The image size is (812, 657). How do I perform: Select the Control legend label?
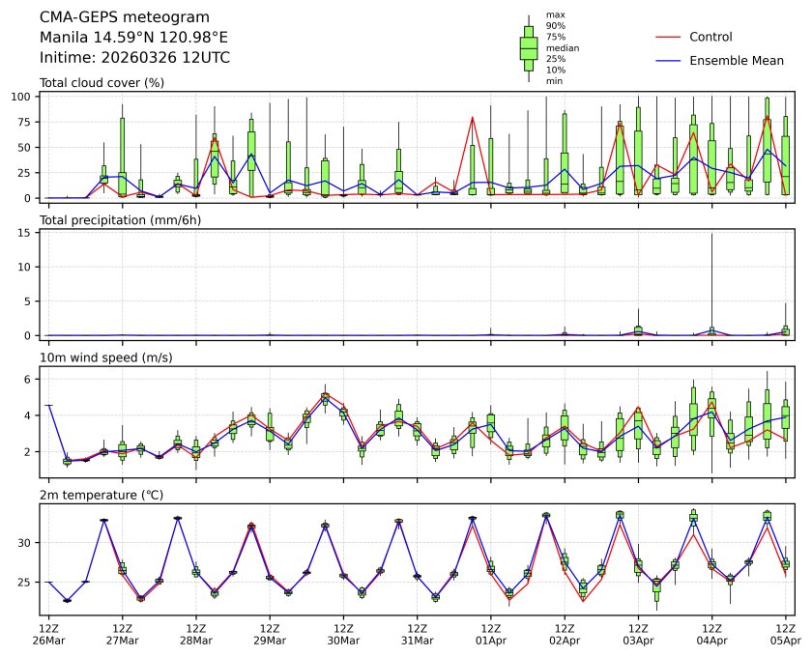pyautogui.click(x=710, y=37)
